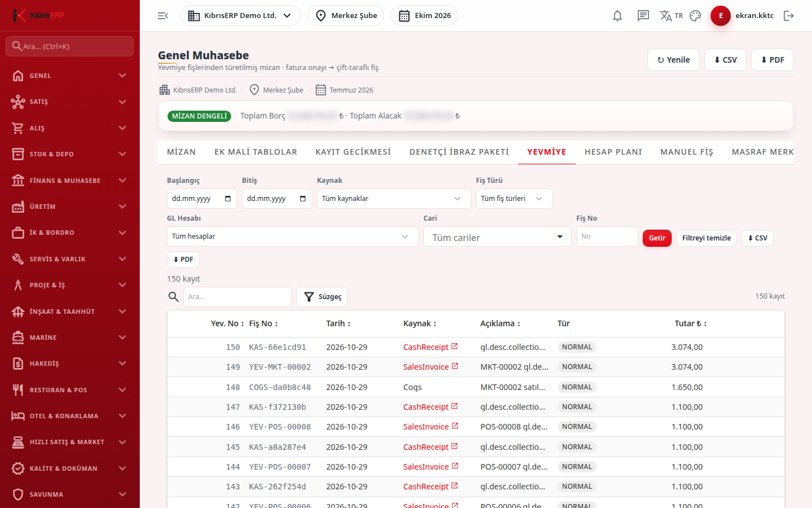The height and width of the screenshot is (508, 812).
Task: Click the ekran.kktc user avatar
Action: 721,16
